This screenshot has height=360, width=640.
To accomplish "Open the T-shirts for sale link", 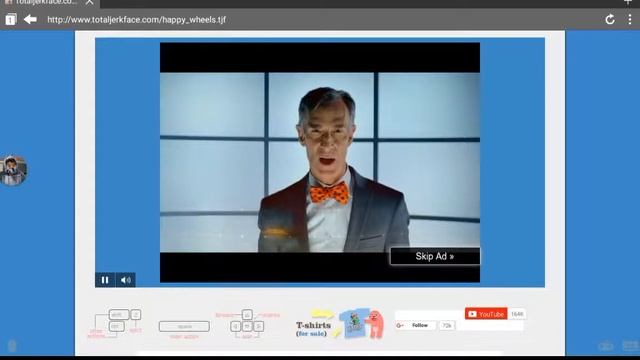I will (313, 329).
